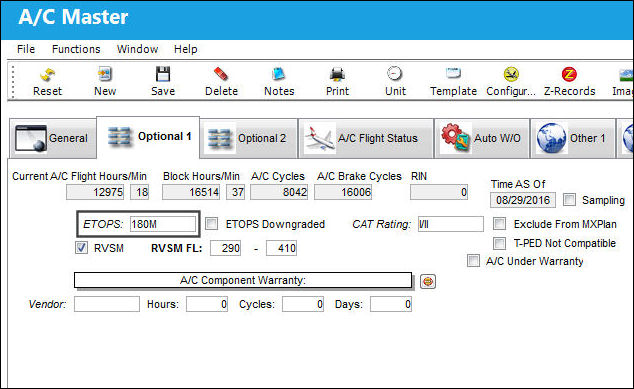Click the A/C Component Warranty header bar
The height and width of the screenshot is (389, 634).
point(243,280)
